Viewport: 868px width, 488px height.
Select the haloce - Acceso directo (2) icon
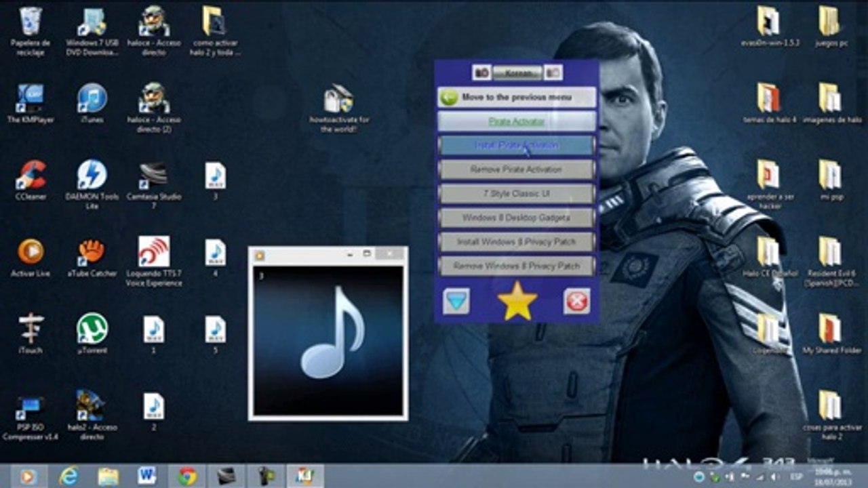click(x=154, y=107)
